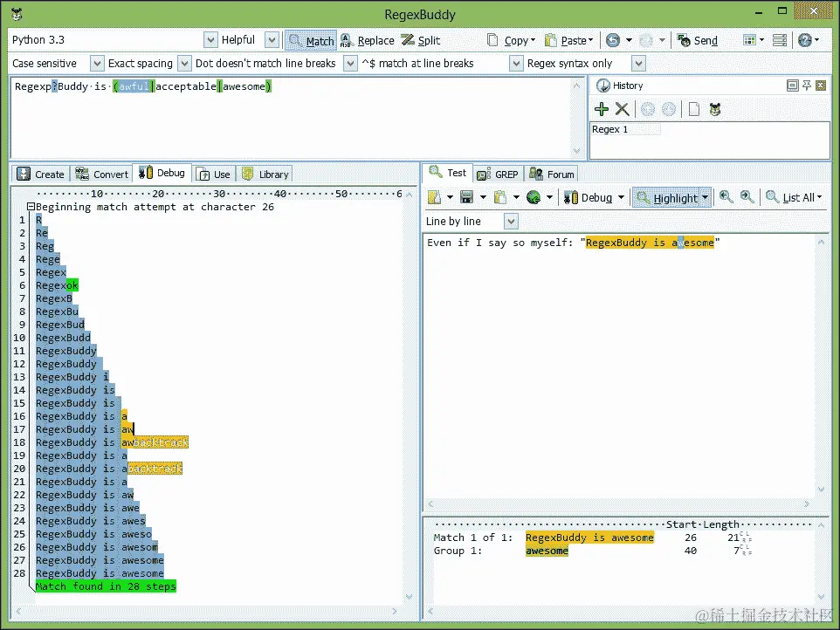Viewport: 840px width, 630px height.
Task: Switch to the Debug tab
Action: [162, 173]
